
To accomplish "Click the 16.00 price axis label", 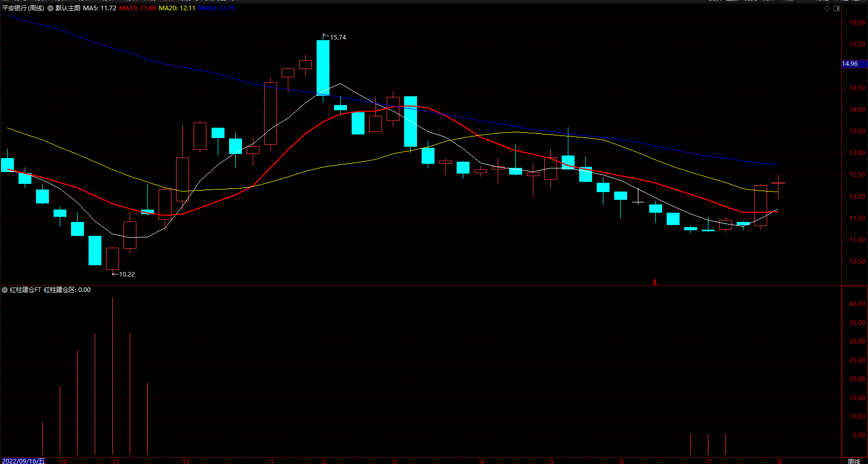I will (x=857, y=23).
